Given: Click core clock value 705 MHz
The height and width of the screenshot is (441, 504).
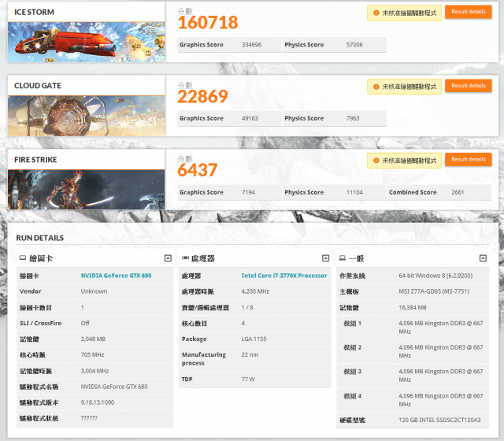Looking at the screenshot, I should [93, 354].
